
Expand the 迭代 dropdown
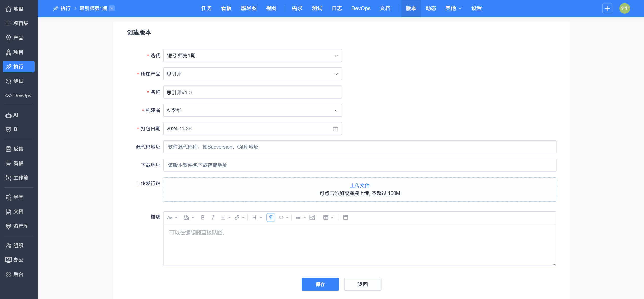click(336, 56)
